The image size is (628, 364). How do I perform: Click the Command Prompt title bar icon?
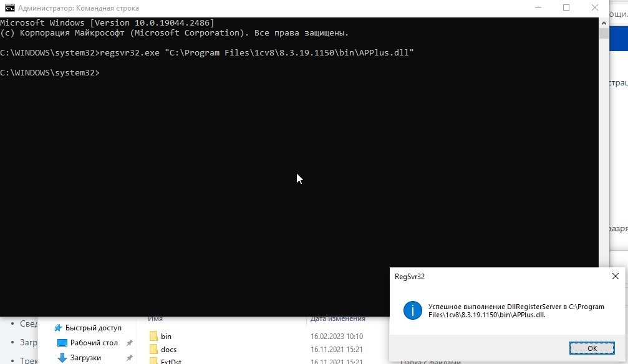tap(9, 8)
